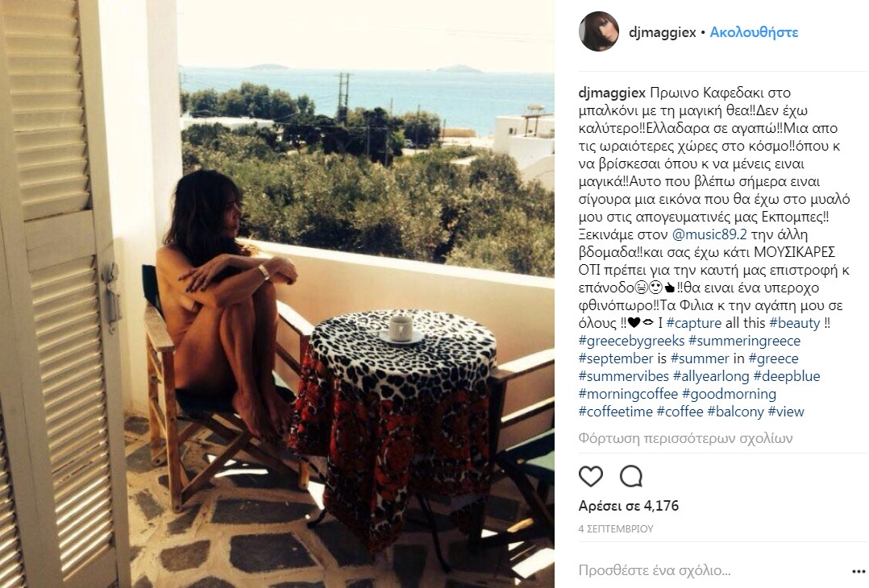The image size is (869, 588).
Task: Like the post with the heart icon
Action: (x=590, y=476)
